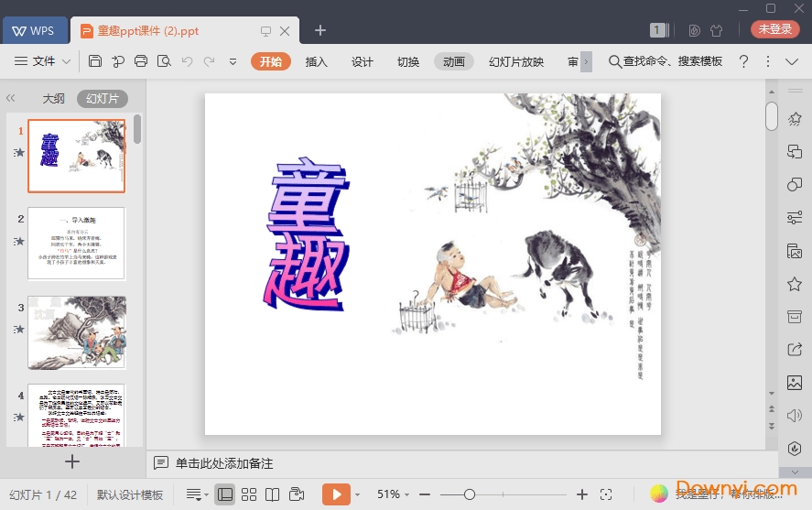Click the window count icon showing 1

[659, 30]
